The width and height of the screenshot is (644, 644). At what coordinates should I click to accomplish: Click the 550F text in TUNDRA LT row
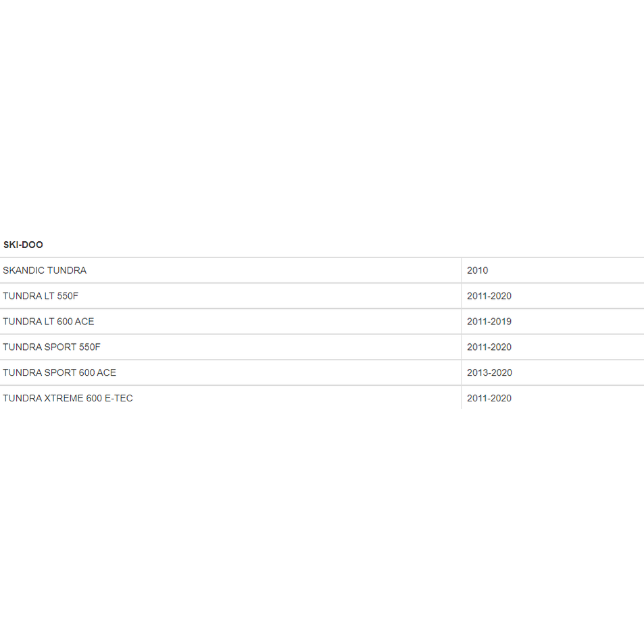coord(68,296)
